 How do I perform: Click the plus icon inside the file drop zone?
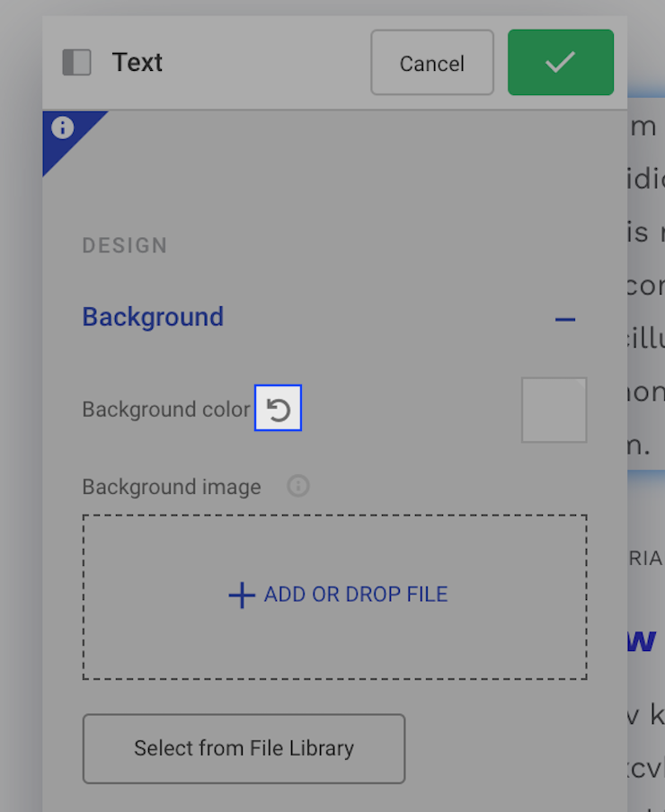click(241, 595)
